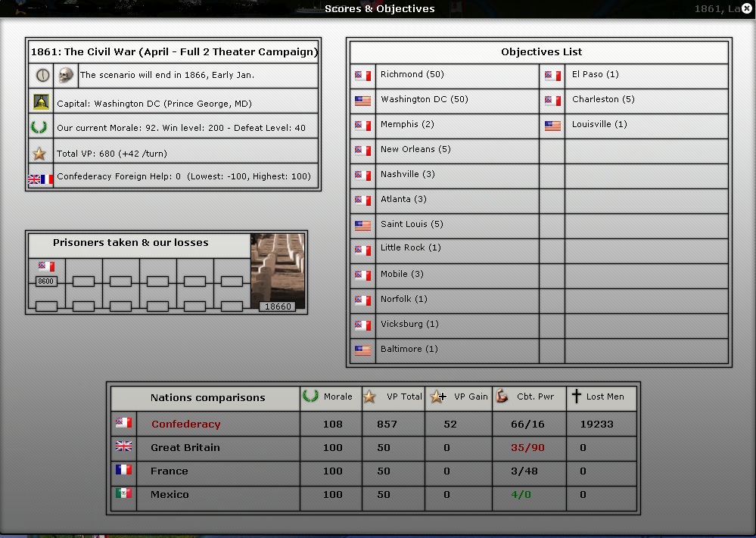Click the Cbt. Pwr fist icon
Image resolution: width=756 pixels, height=538 pixels.
click(x=502, y=397)
